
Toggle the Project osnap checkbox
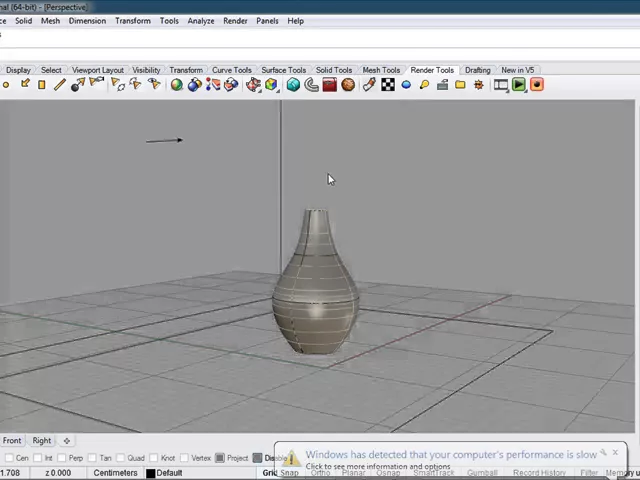[x=220, y=458]
